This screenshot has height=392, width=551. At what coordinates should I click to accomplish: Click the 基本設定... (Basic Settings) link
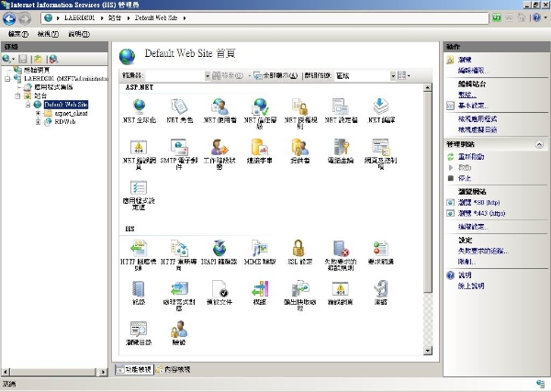tap(473, 106)
